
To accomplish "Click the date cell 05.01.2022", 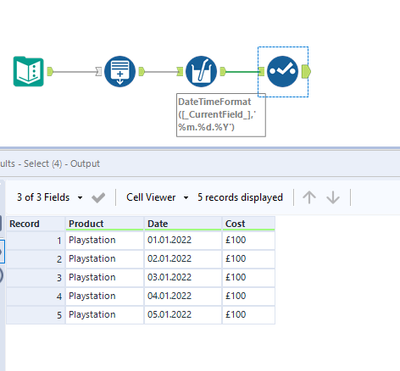I will click(183, 315).
